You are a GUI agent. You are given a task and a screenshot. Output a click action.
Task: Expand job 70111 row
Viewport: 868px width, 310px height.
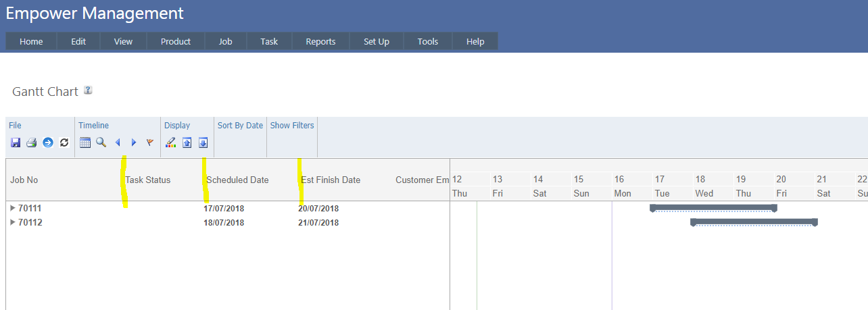click(x=13, y=208)
